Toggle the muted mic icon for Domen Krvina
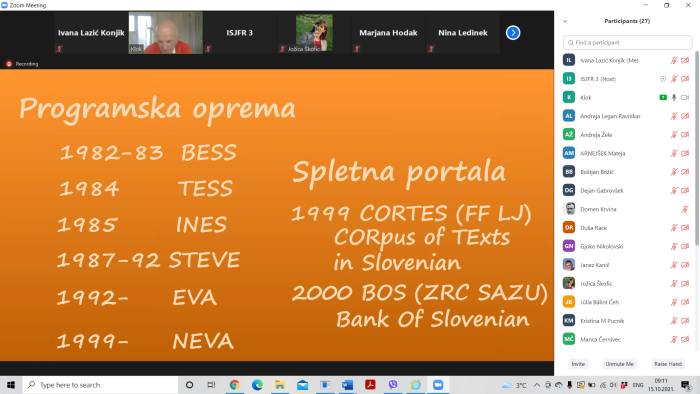 coord(685,209)
